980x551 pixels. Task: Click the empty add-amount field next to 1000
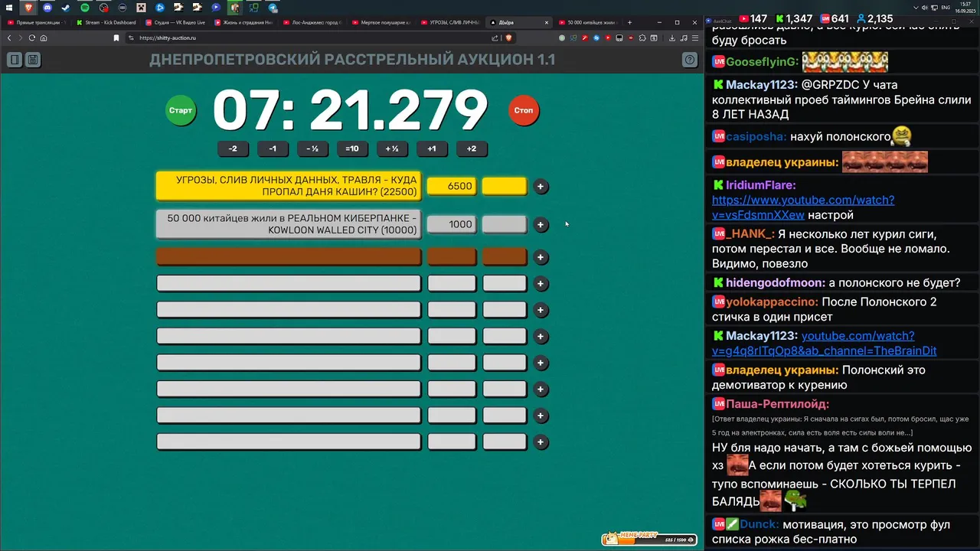(x=505, y=224)
